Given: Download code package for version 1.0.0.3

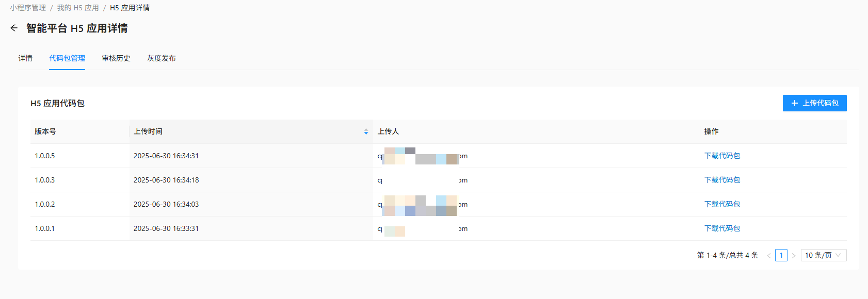Looking at the screenshot, I should click(722, 180).
